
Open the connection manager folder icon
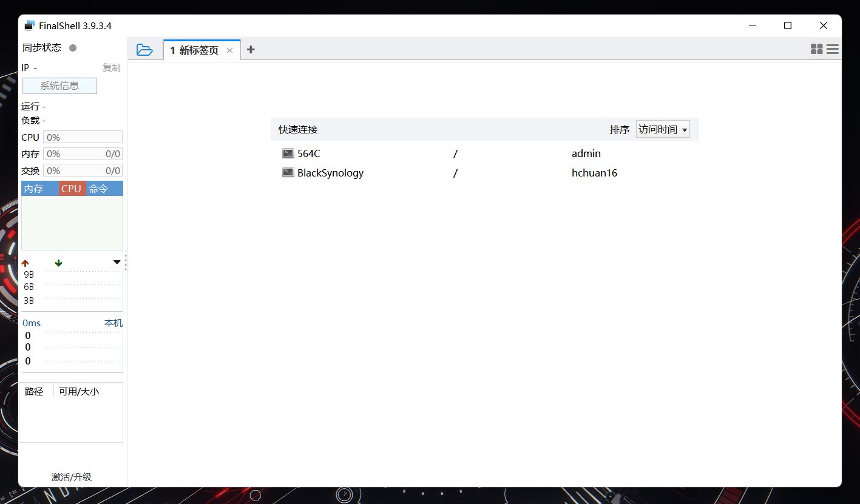144,50
